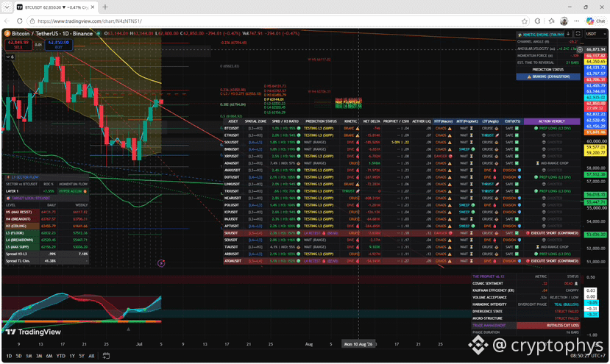Click the BTCUSDT row in scanner table
The image size is (610, 364).
pos(402,129)
